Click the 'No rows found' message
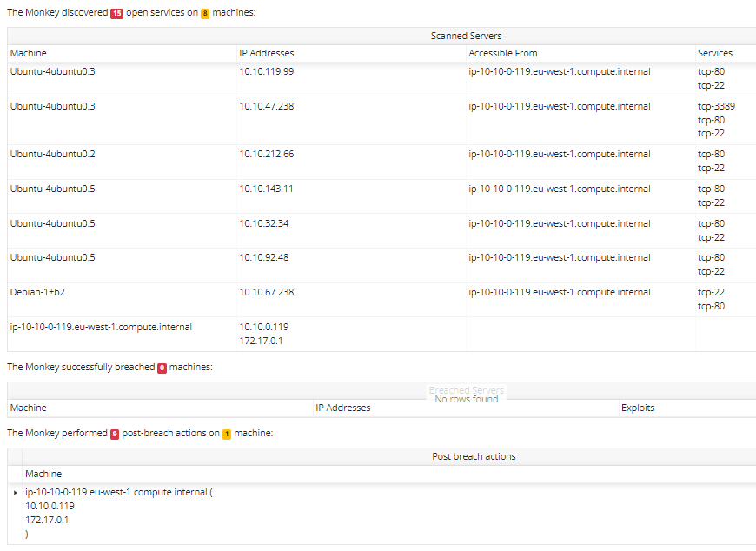The image size is (756, 551). [x=467, y=399]
